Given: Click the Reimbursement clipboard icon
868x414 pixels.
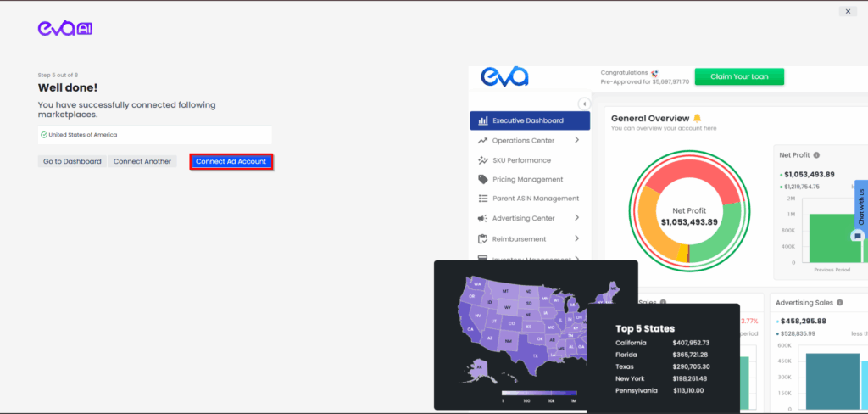Looking at the screenshot, I should (482, 239).
